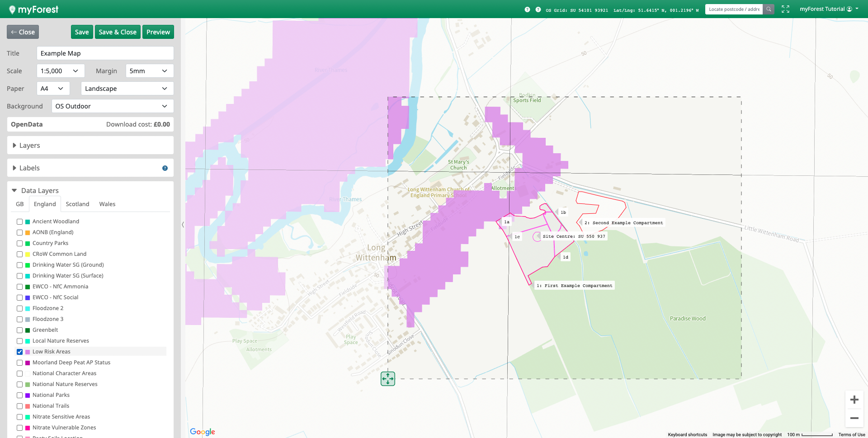Image resolution: width=868 pixels, height=438 pixels.
Task: Click the map zoom in plus button
Action: [x=854, y=400]
